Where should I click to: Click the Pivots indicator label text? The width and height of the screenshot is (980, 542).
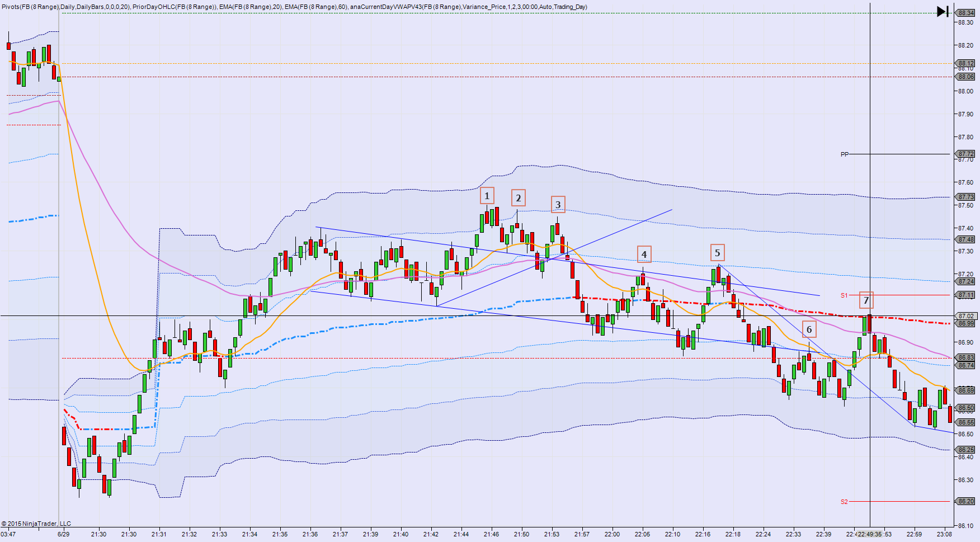[x=66, y=7]
